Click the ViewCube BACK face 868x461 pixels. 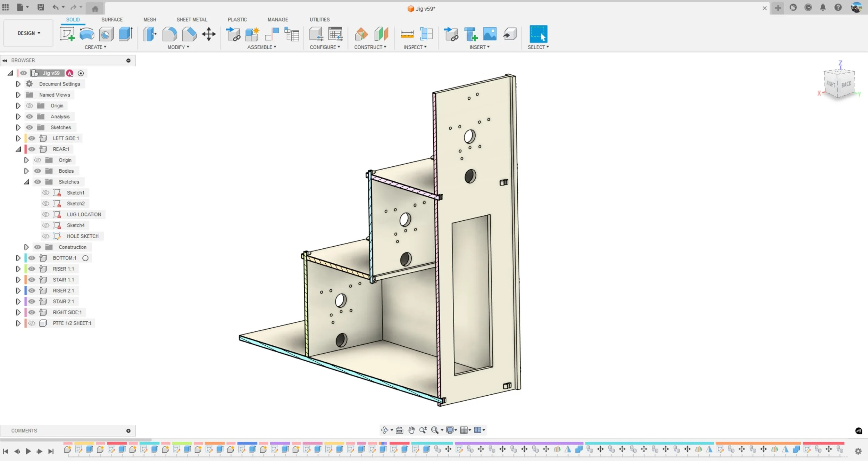pyautogui.click(x=846, y=84)
